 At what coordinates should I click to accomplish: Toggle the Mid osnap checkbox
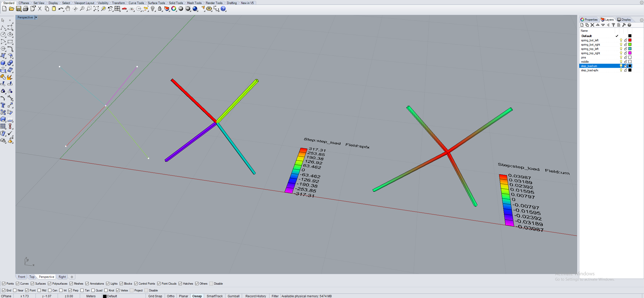(x=39, y=290)
